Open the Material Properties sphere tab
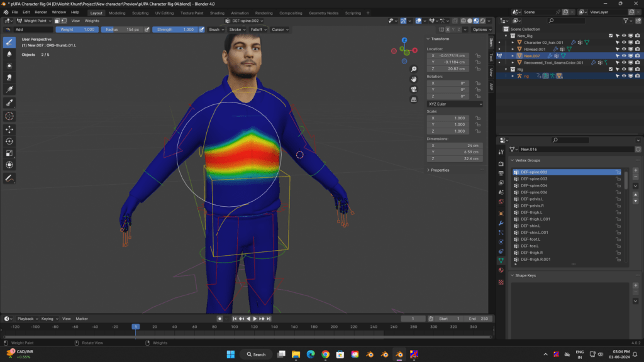Image resolution: width=644 pixels, height=362 pixels. click(x=502, y=269)
